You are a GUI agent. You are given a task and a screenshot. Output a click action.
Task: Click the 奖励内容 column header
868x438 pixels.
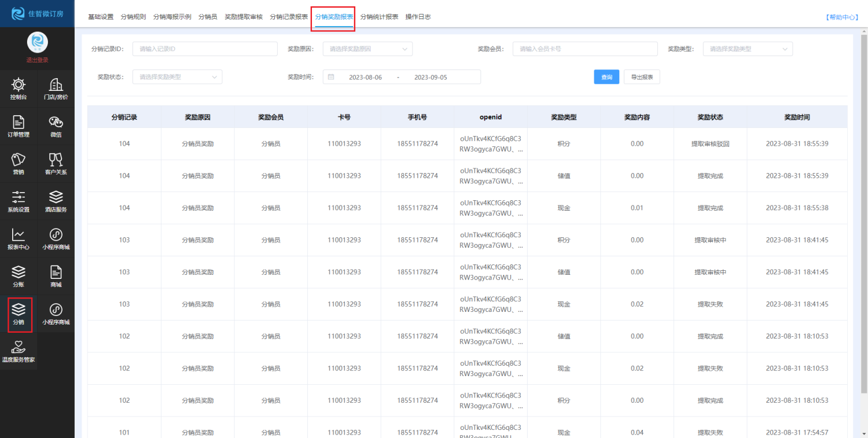[637, 117]
